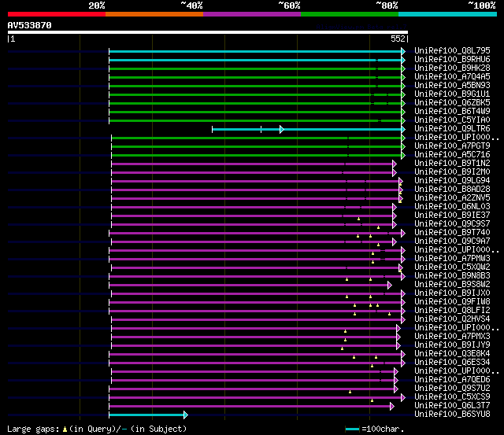Click the UniRef100_B9T1N2 label

[452, 164]
